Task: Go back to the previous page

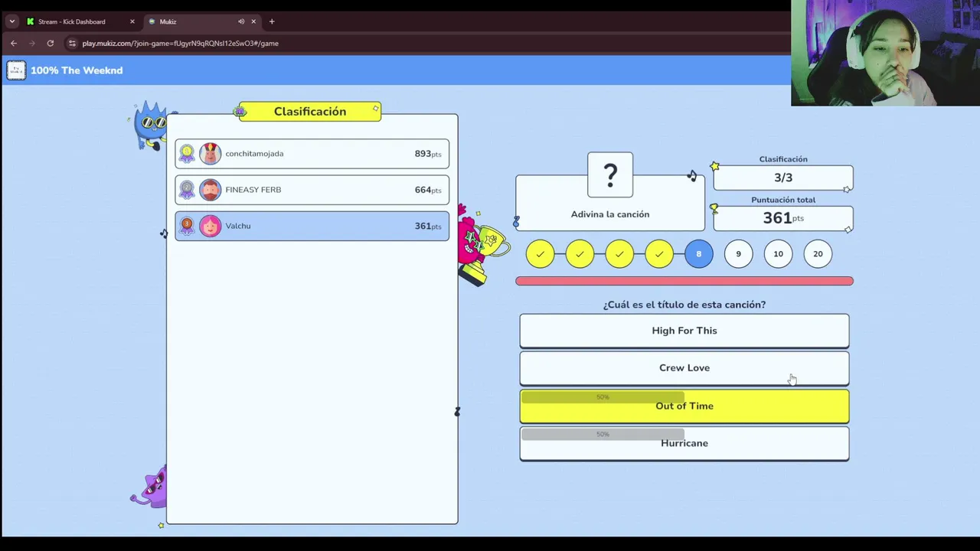Action: (14, 44)
